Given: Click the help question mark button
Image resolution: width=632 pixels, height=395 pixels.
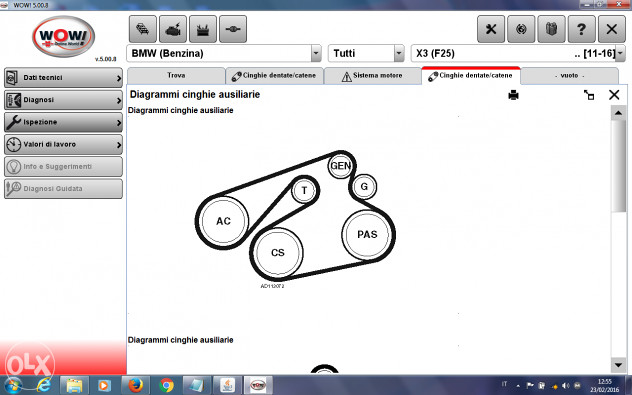Looking at the screenshot, I should coord(581,29).
